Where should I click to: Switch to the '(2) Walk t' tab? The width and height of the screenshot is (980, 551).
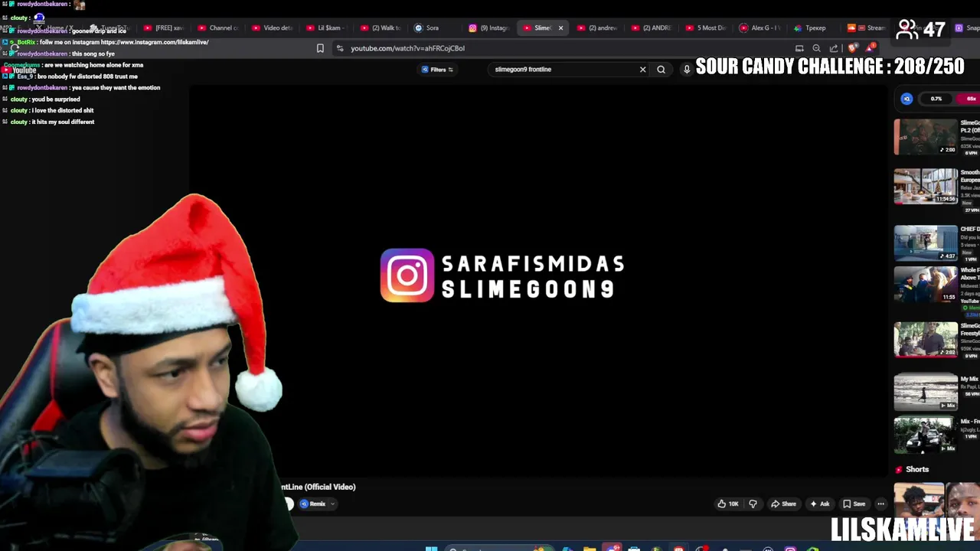381,28
